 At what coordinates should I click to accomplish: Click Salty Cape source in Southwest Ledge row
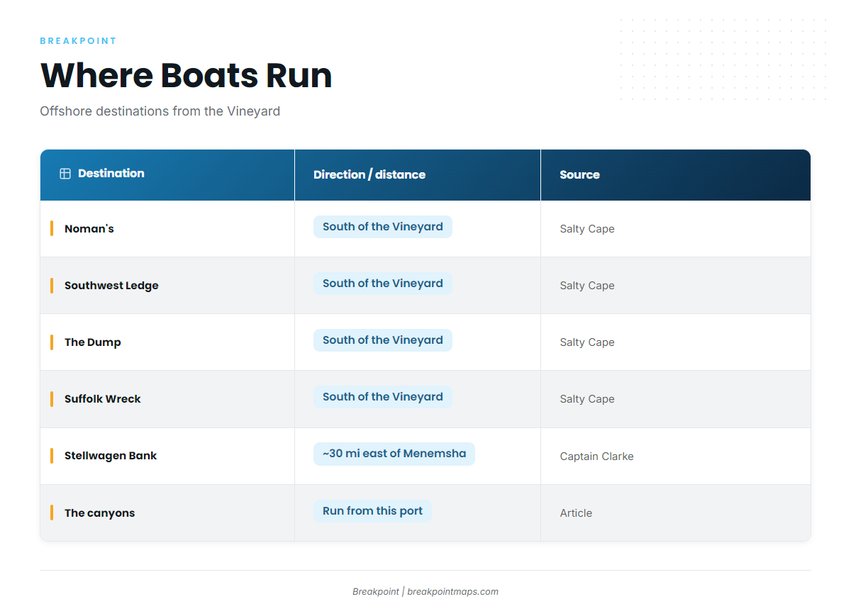point(587,286)
